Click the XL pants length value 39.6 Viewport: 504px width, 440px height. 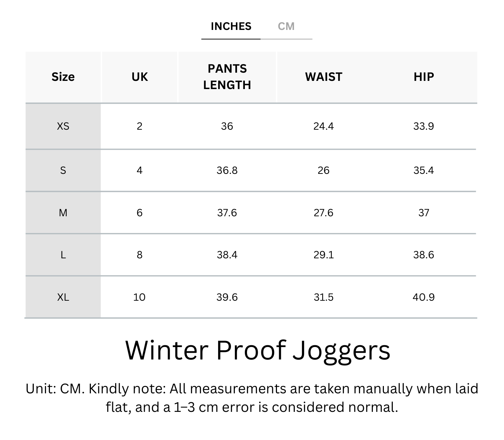point(227,297)
